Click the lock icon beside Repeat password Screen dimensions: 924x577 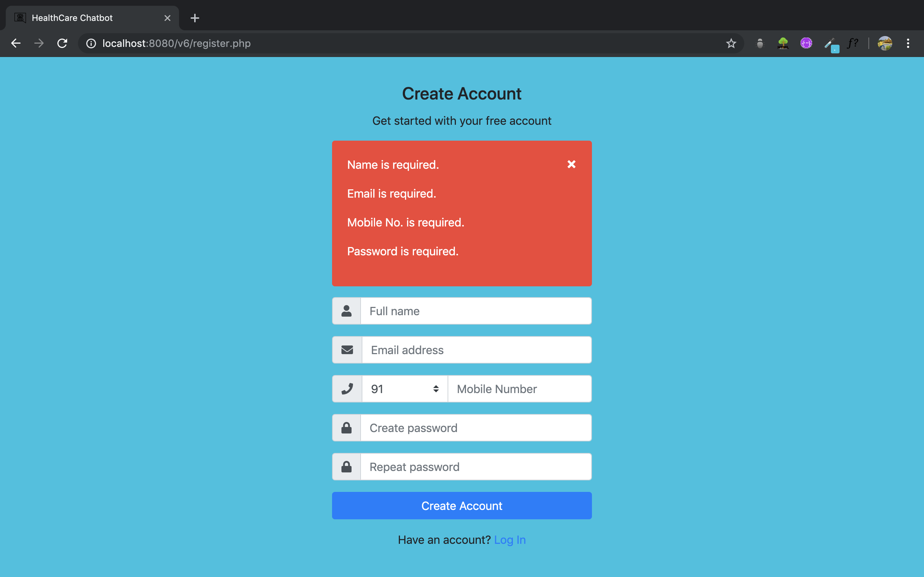pyautogui.click(x=346, y=467)
